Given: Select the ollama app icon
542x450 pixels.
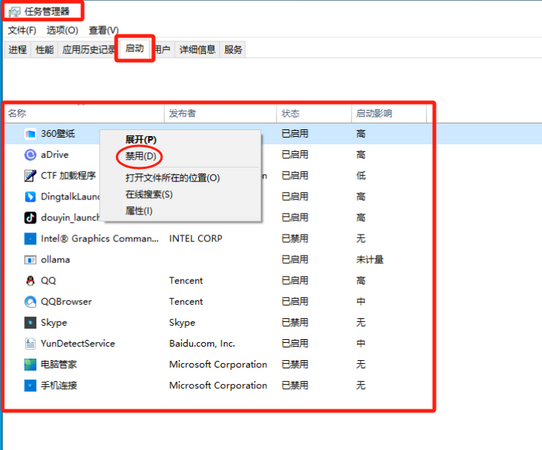Looking at the screenshot, I should tap(30, 260).
